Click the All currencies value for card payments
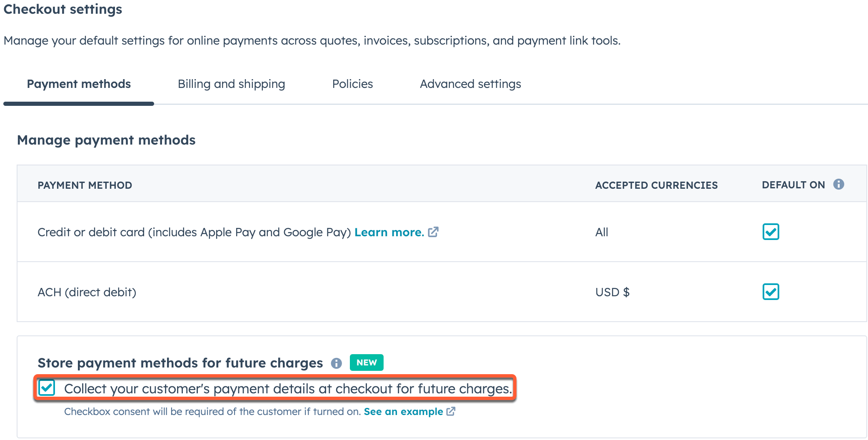 601,232
